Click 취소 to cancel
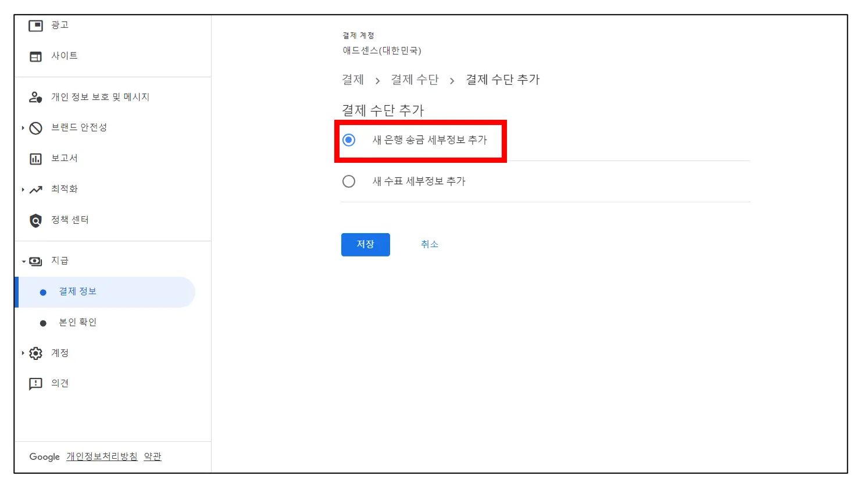 click(430, 244)
